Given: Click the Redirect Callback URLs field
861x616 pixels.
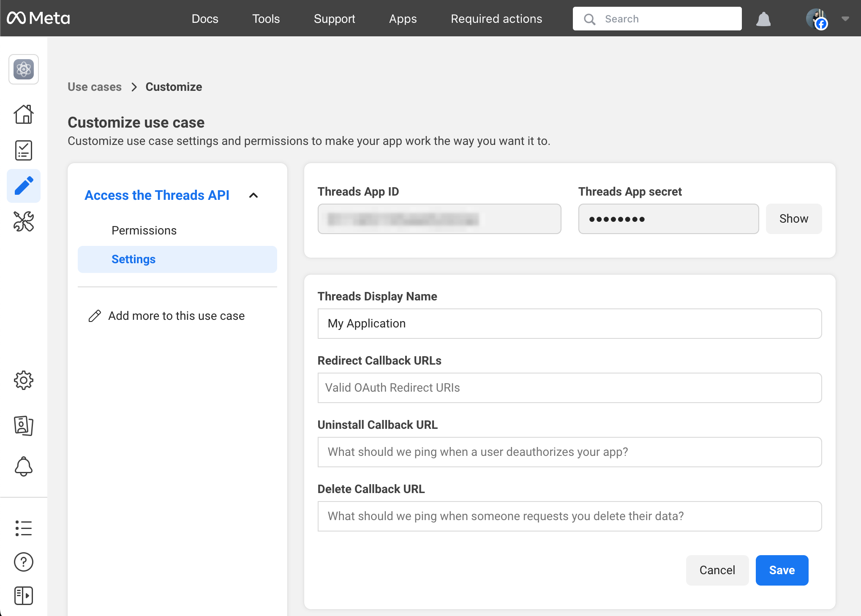Looking at the screenshot, I should [x=570, y=388].
